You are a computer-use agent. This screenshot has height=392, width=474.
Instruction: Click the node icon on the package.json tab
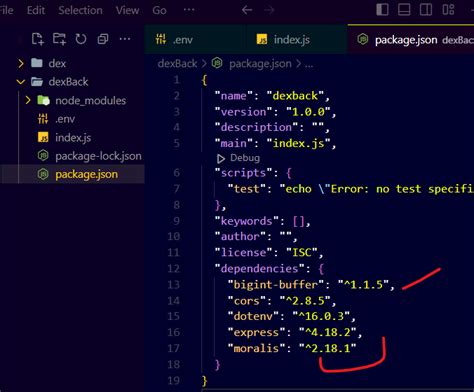pos(363,39)
